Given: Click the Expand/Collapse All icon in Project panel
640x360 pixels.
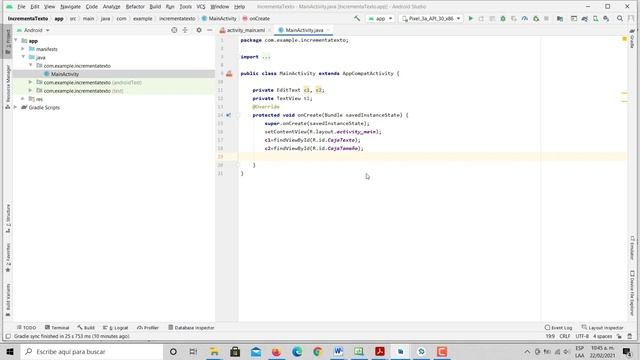Looking at the screenshot, I should pos(185,30).
